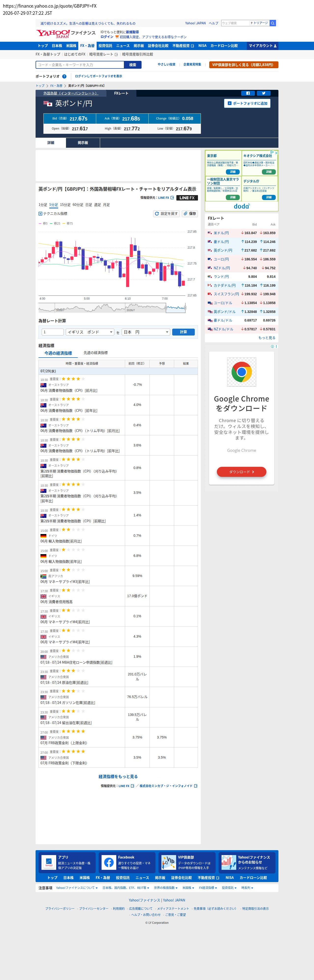Open the イギリス ポンド currency dropdown

pyautogui.click(x=90, y=332)
